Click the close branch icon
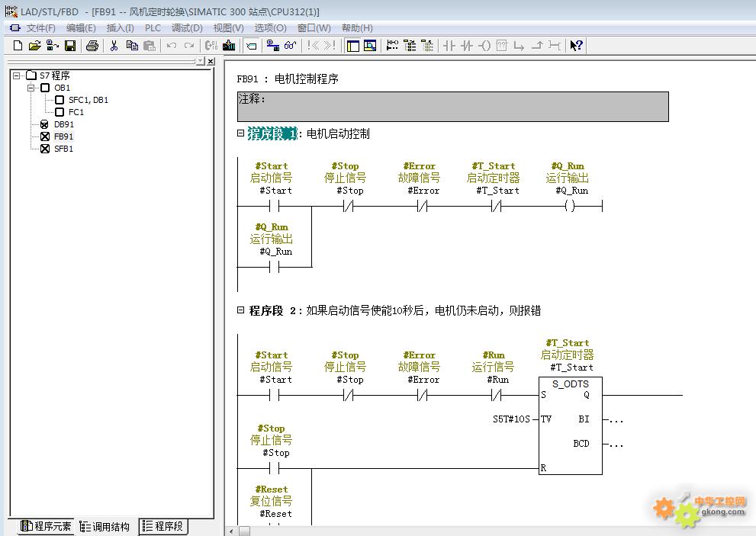 coord(536,46)
